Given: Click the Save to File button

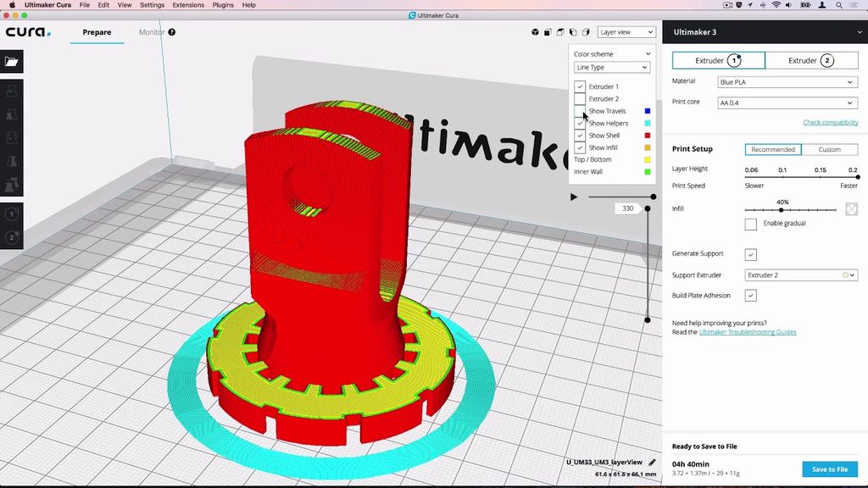Looking at the screenshot, I should (x=829, y=469).
